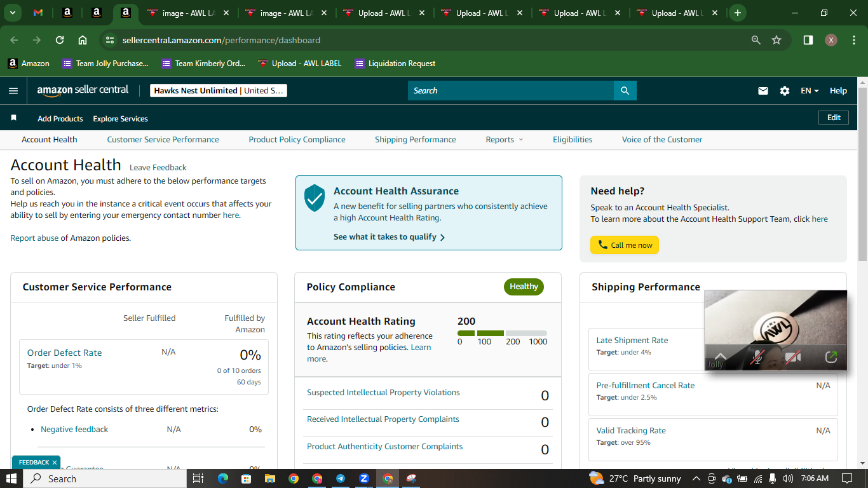The width and height of the screenshot is (868, 488).
Task: Click the Call me now button
Action: (625, 245)
